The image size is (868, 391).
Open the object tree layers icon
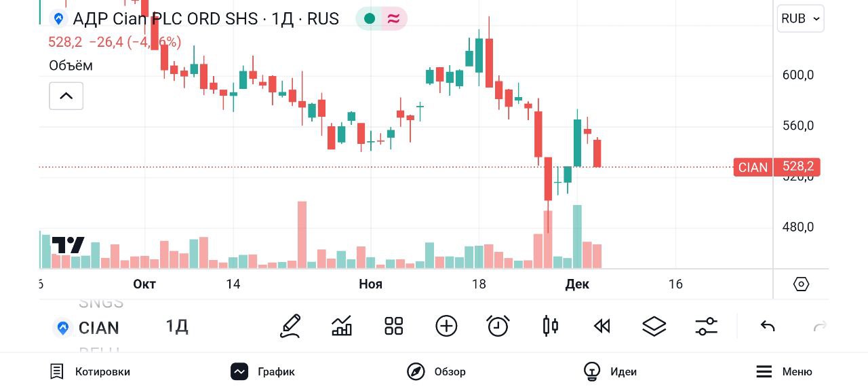pyautogui.click(x=654, y=327)
